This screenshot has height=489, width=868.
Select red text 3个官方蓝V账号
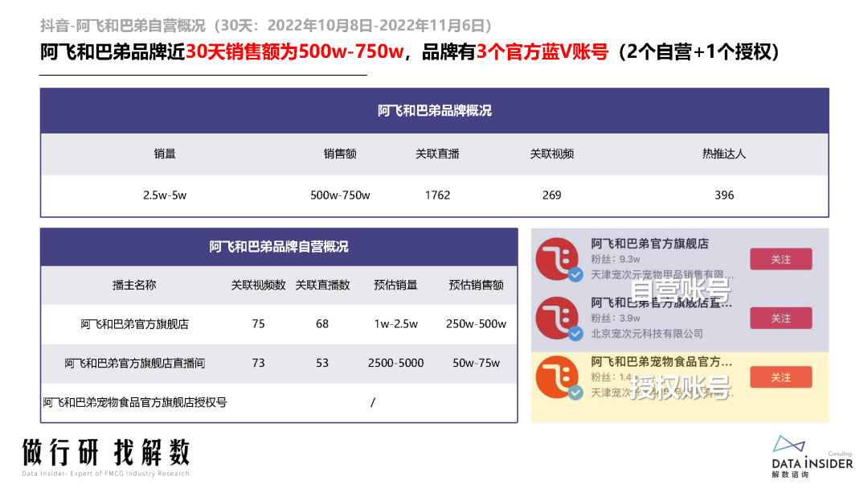pos(542,52)
